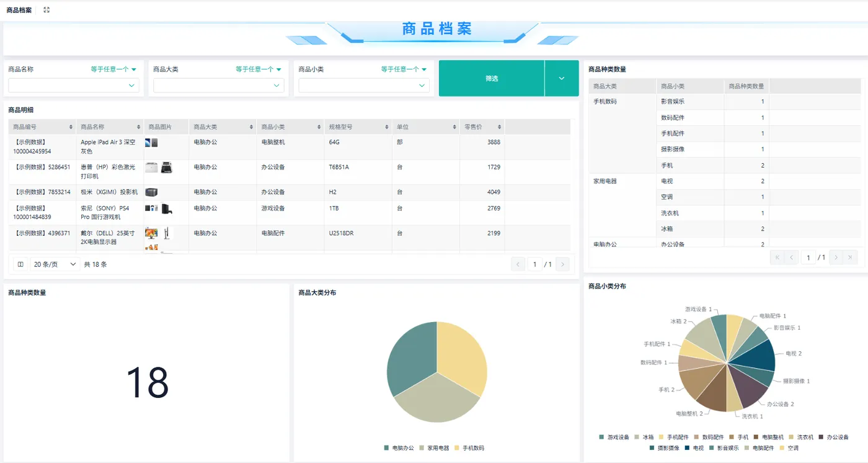This screenshot has height=463, width=868.
Task: Click the 手机数码 legend color swatch
Action: (458, 448)
